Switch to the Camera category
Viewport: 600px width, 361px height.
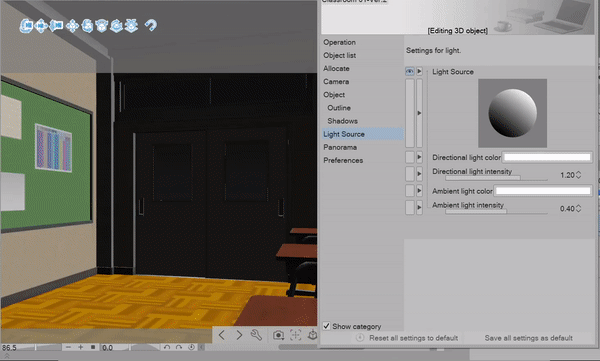pos(336,82)
